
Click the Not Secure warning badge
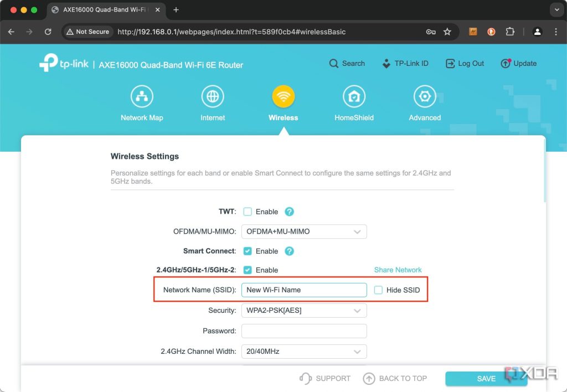tap(88, 32)
